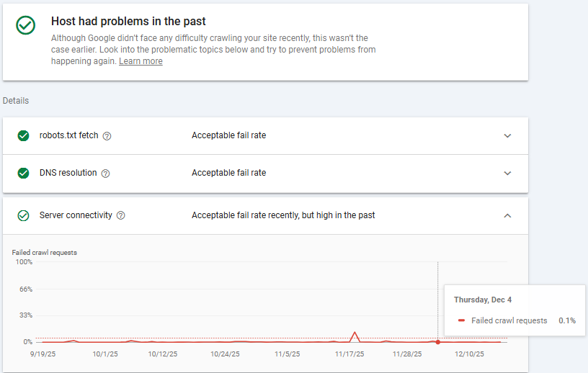Click the Server connectivity outlined check icon

coord(23,215)
